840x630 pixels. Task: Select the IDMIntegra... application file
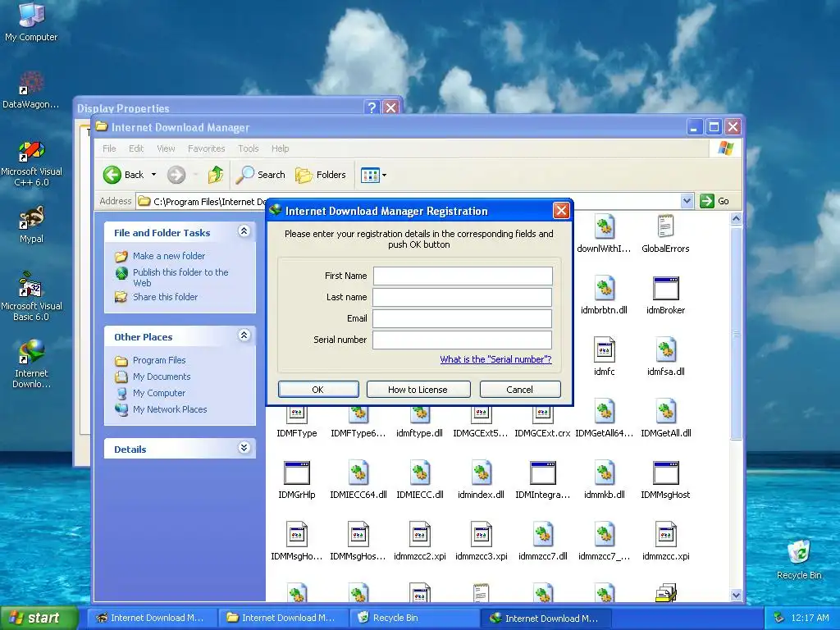[x=543, y=480]
